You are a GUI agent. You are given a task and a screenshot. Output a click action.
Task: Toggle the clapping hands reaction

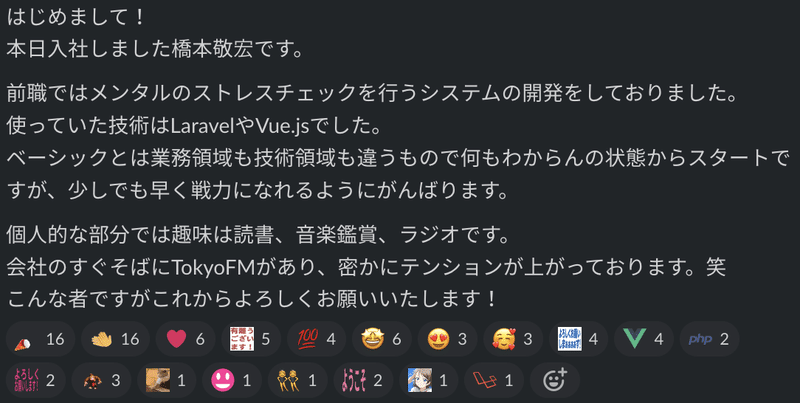115,339
